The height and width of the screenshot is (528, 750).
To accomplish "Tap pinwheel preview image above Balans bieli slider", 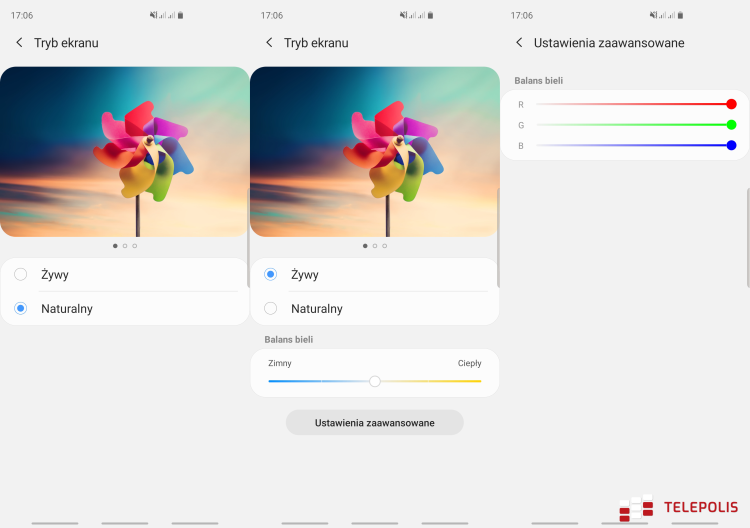I will click(x=374, y=151).
